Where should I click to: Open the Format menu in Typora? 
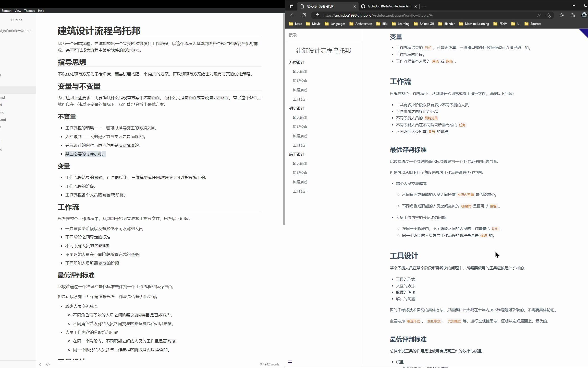pos(6,11)
